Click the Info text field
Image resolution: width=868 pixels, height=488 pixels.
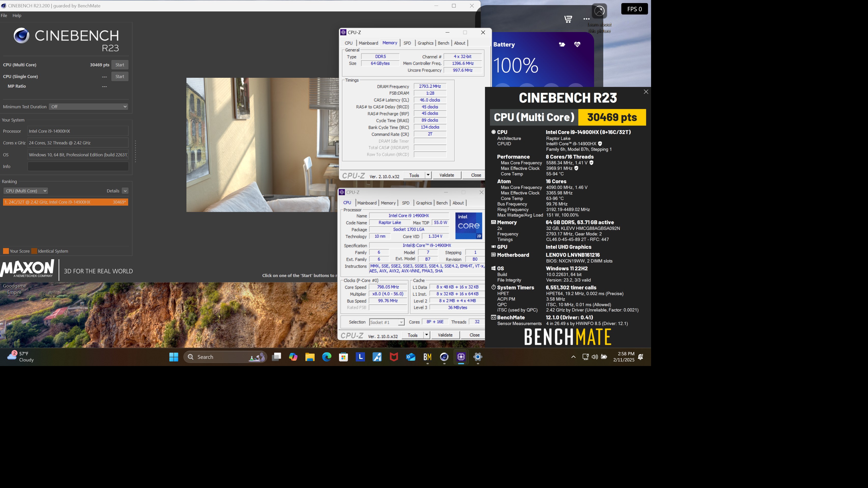[78, 166]
